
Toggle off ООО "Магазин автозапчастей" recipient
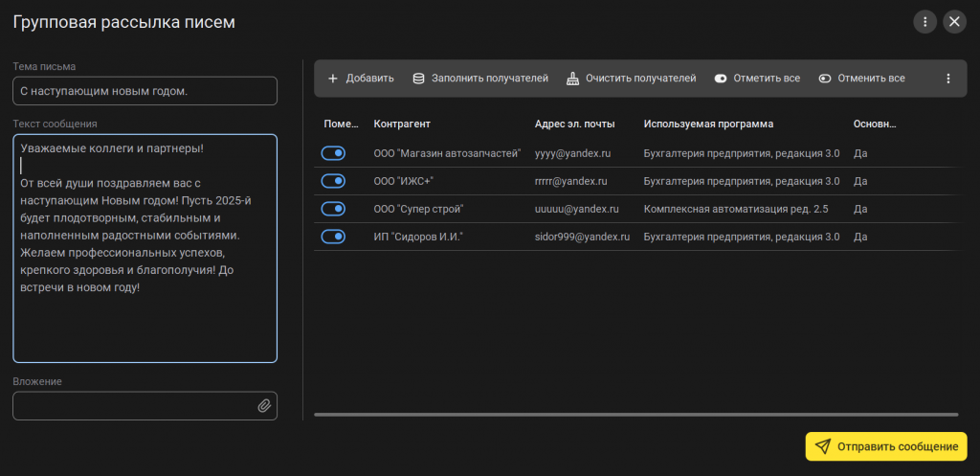[333, 153]
